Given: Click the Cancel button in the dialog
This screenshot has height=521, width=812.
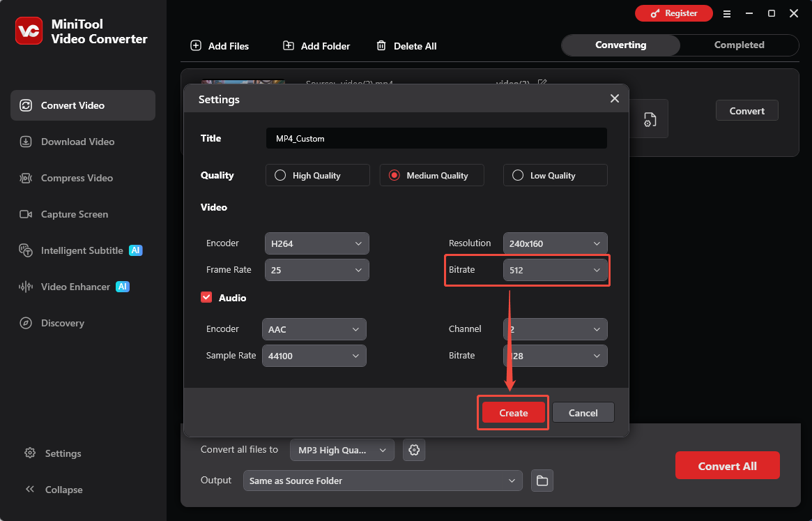Looking at the screenshot, I should (x=583, y=413).
